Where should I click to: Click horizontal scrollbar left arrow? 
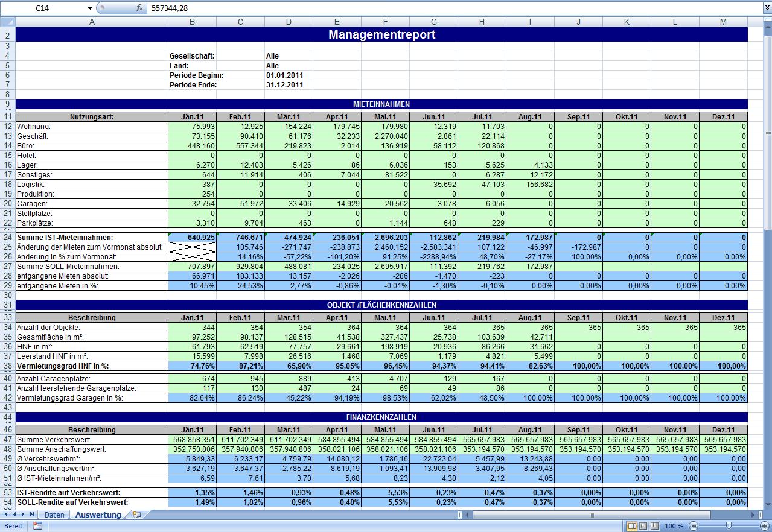[468, 515]
